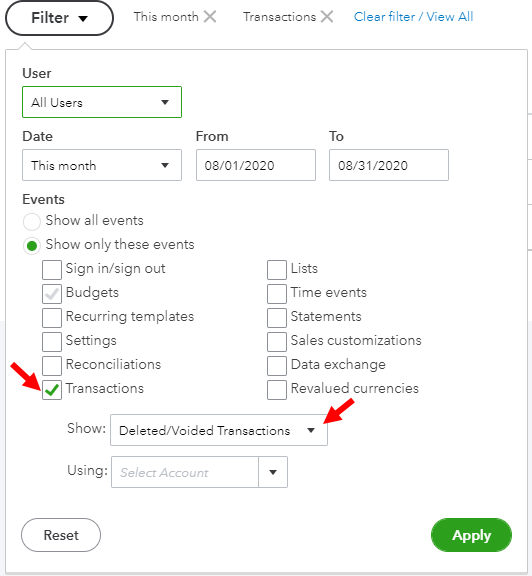Check the Revalued currencies checkbox
This screenshot has width=532, height=576.
point(277,390)
